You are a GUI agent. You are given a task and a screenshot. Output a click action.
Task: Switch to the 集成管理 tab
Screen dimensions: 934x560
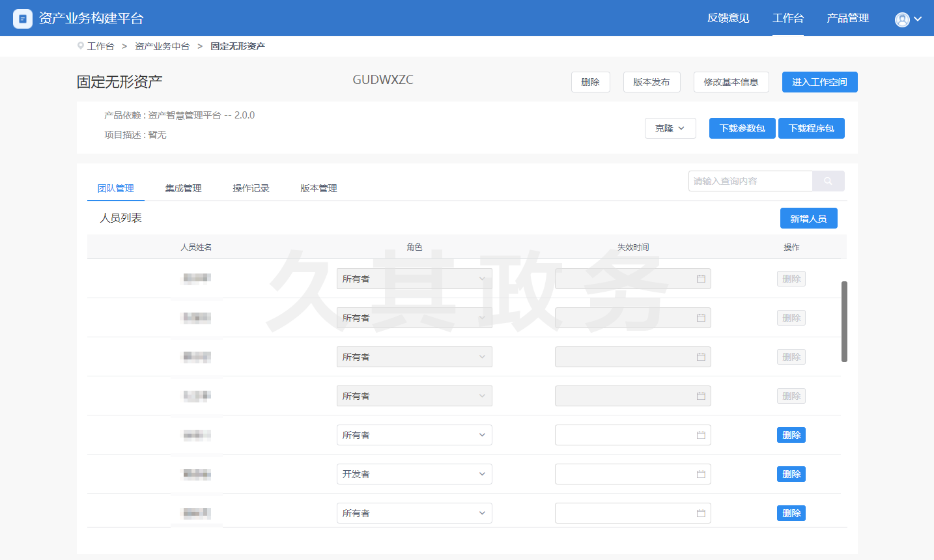coord(183,188)
